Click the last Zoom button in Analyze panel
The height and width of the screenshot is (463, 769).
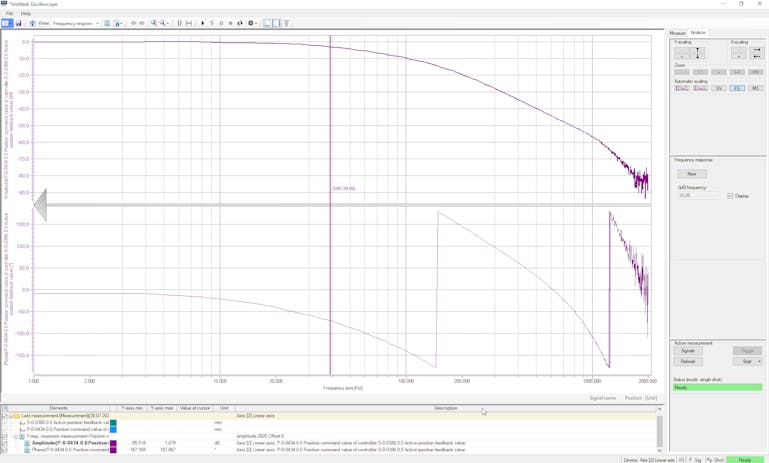point(755,72)
